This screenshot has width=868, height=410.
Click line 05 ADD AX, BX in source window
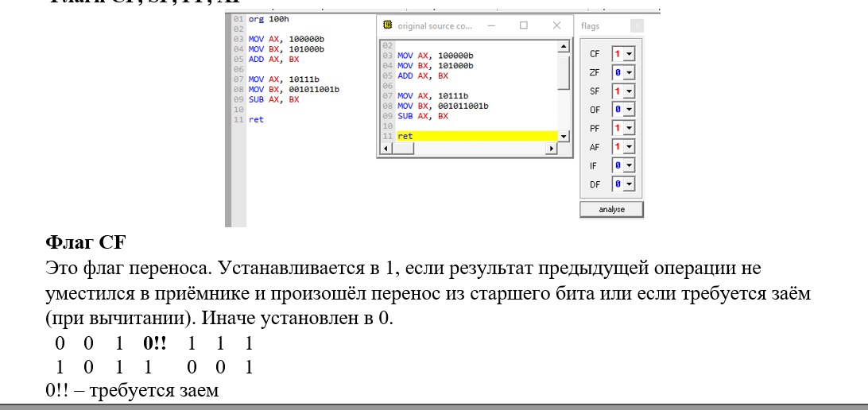pos(422,75)
